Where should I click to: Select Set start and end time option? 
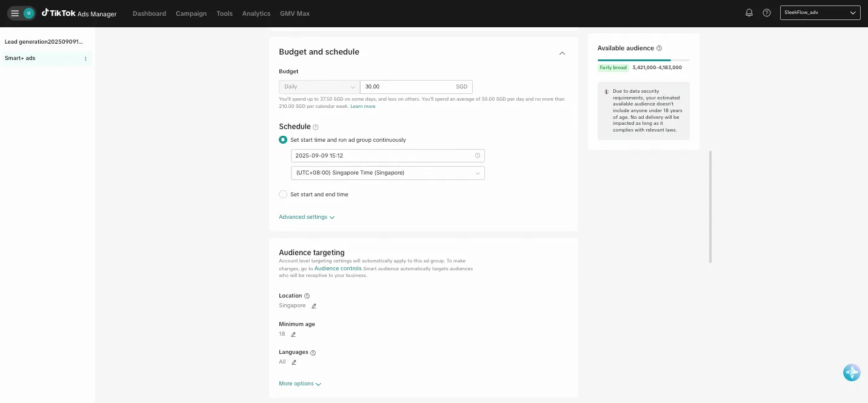point(283,195)
